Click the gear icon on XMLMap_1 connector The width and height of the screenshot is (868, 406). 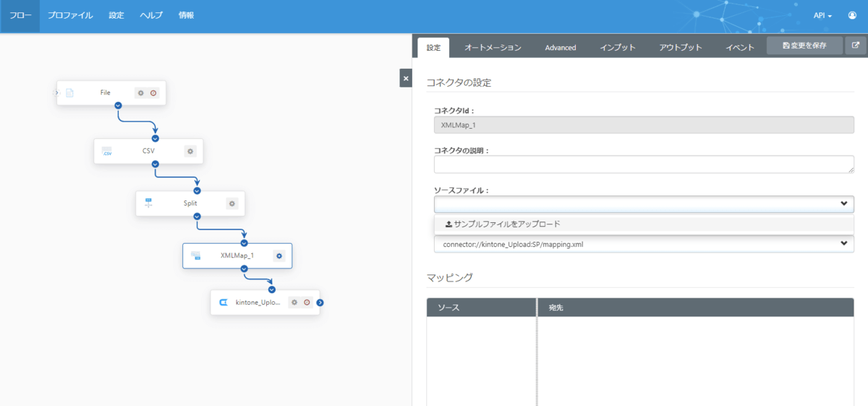pos(279,255)
